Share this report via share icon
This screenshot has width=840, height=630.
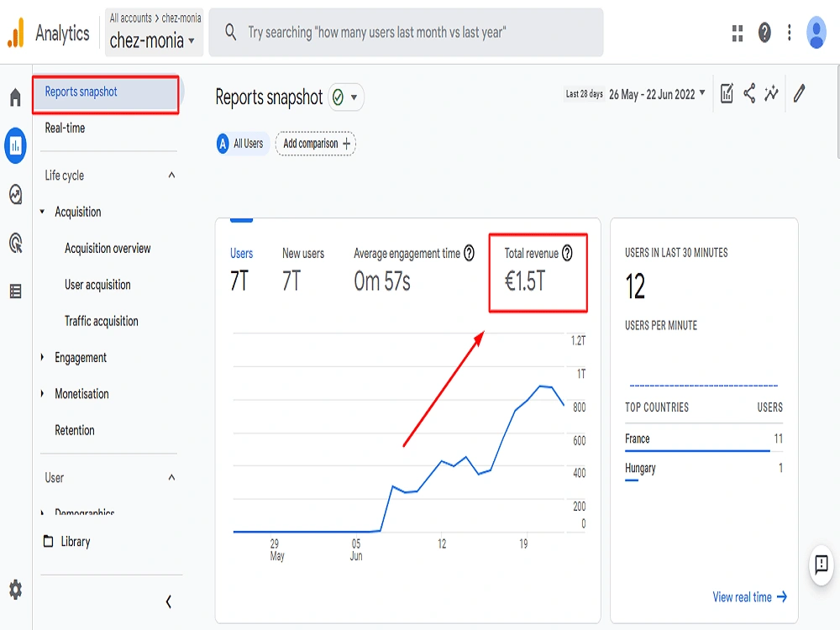(750, 95)
